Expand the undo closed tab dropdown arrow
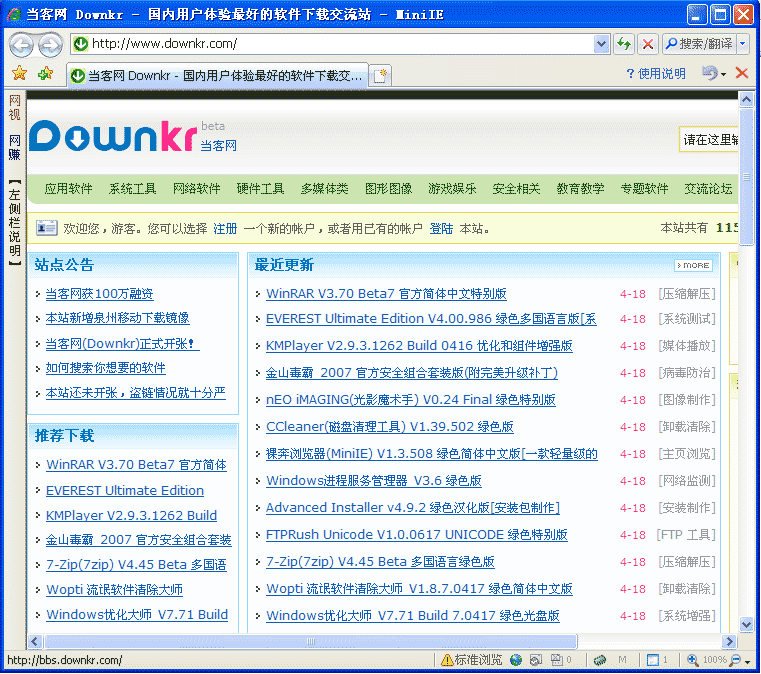Screen dimensions: 761x674 coord(724,74)
